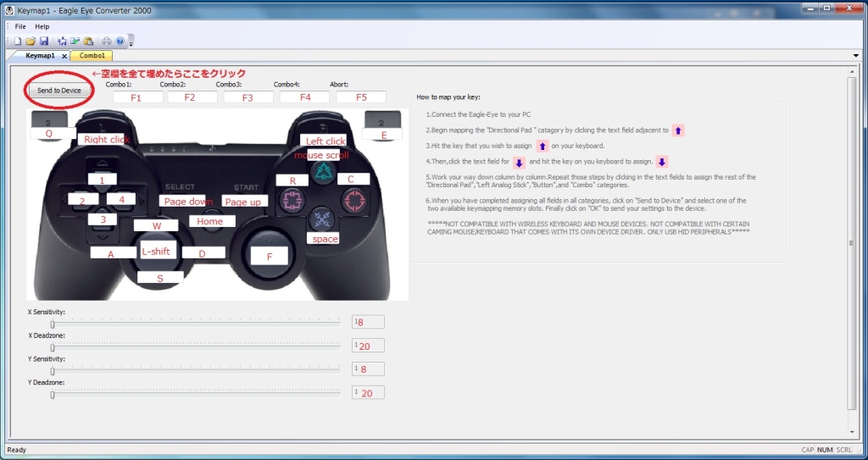Click the D-pad right field showing 4

click(x=120, y=199)
